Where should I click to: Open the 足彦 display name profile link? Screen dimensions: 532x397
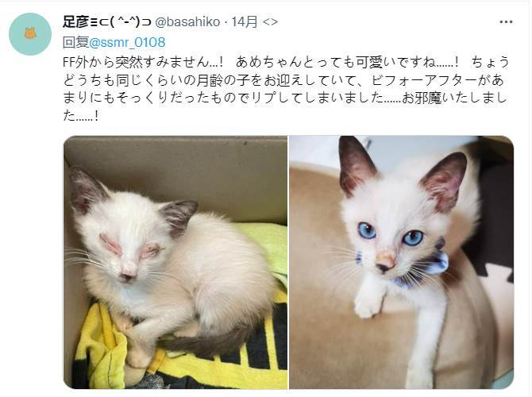75,22
